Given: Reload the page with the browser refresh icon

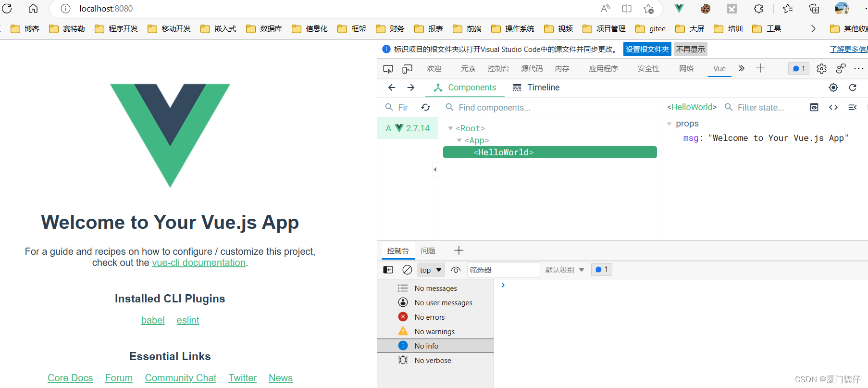Looking at the screenshot, I should click(x=7, y=9).
